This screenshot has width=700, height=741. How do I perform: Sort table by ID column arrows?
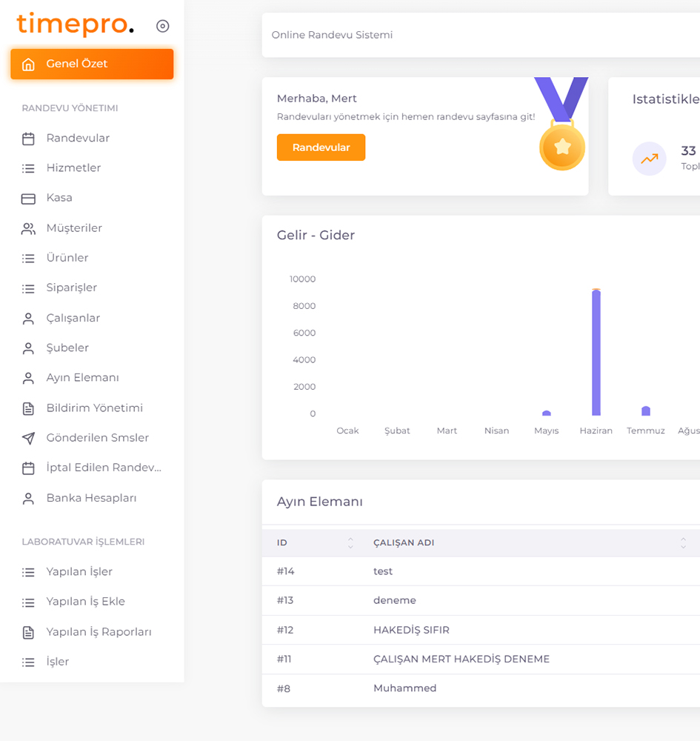click(350, 543)
